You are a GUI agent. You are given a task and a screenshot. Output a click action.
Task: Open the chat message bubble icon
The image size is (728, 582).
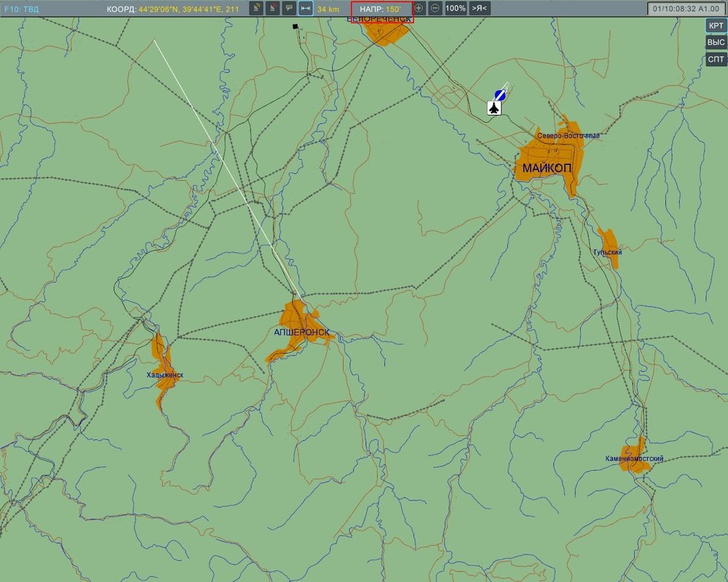coord(289,8)
